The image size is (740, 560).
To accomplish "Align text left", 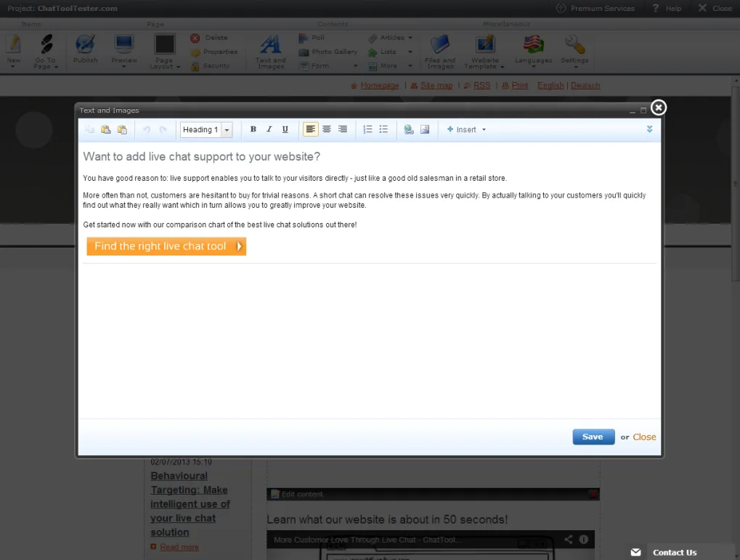I will (311, 129).
